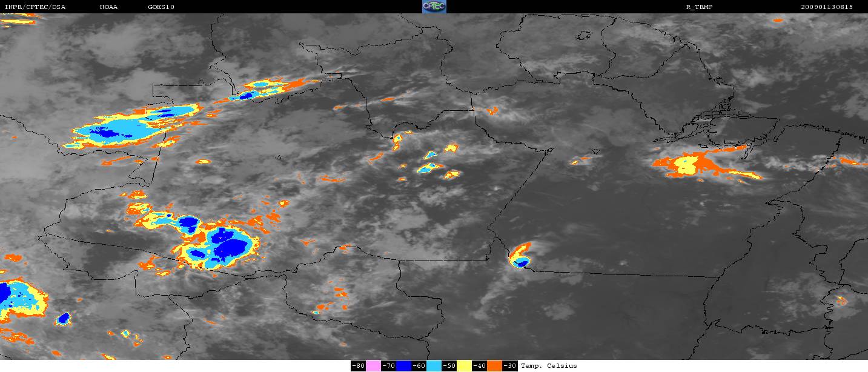Image resolution: width=868 pixels, height=372 pixels.
Task: Click the -50 legend value
Action: [449, 366]
